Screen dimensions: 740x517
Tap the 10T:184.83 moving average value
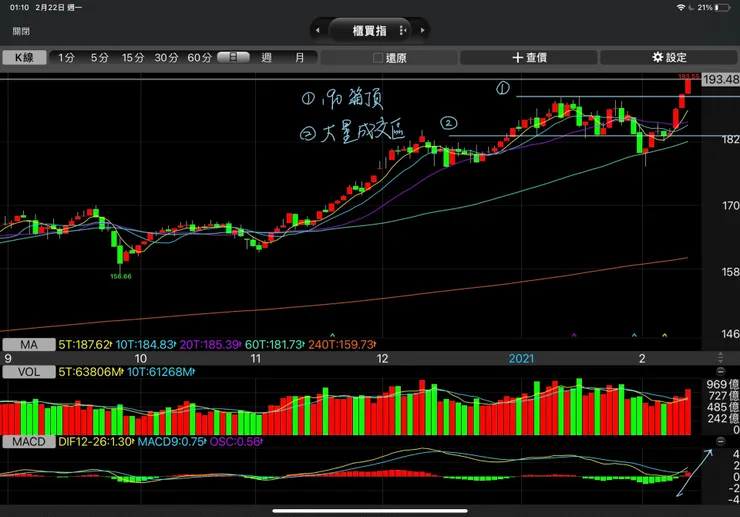145,345
